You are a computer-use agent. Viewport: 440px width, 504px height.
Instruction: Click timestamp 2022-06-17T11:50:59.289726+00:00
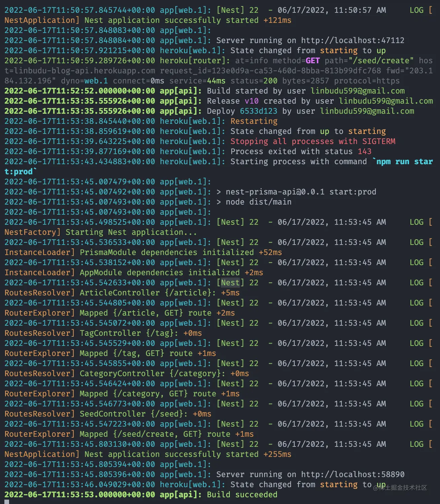80,61
